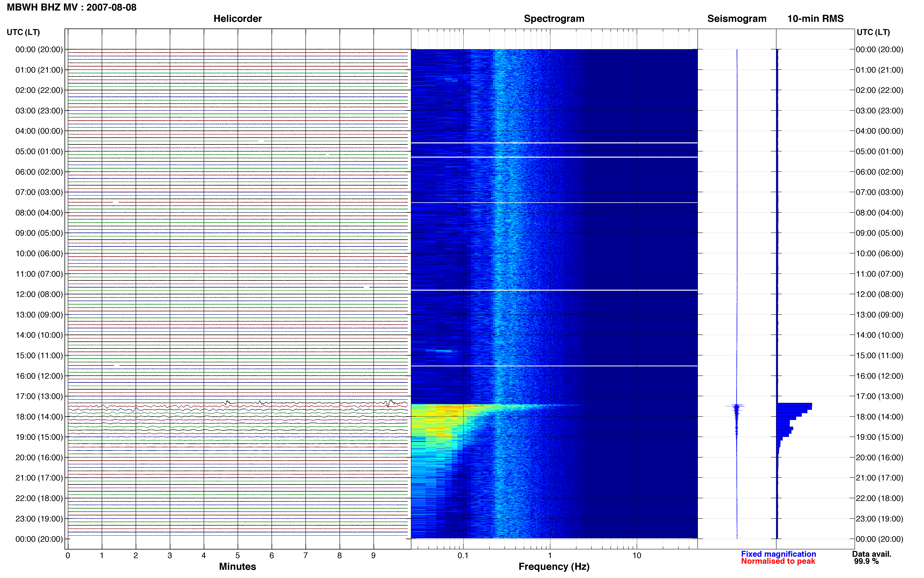Click the right 'UTC (LT)' axis header
924x578 pixels.
click(x=873, y=32)
